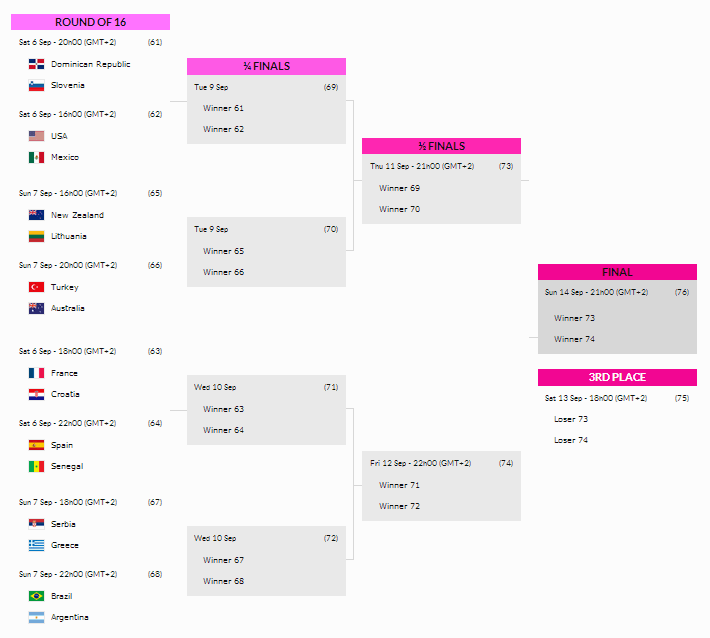Click the Spain flag icon
Screen dimensions: 710x638
tap(36, 445)
